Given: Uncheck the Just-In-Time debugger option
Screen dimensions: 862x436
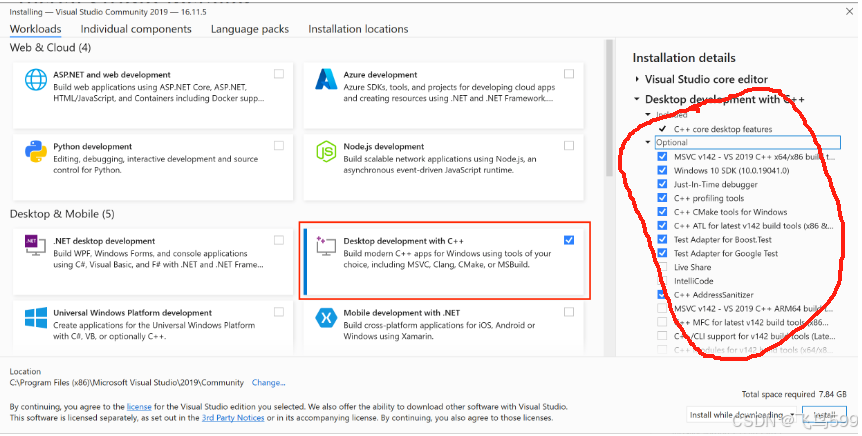Looking at the screenshot, I should (662, 184).
